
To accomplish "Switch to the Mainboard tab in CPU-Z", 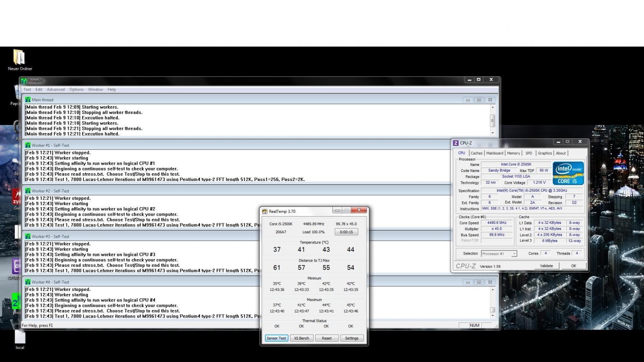I will tap(495, 153).
